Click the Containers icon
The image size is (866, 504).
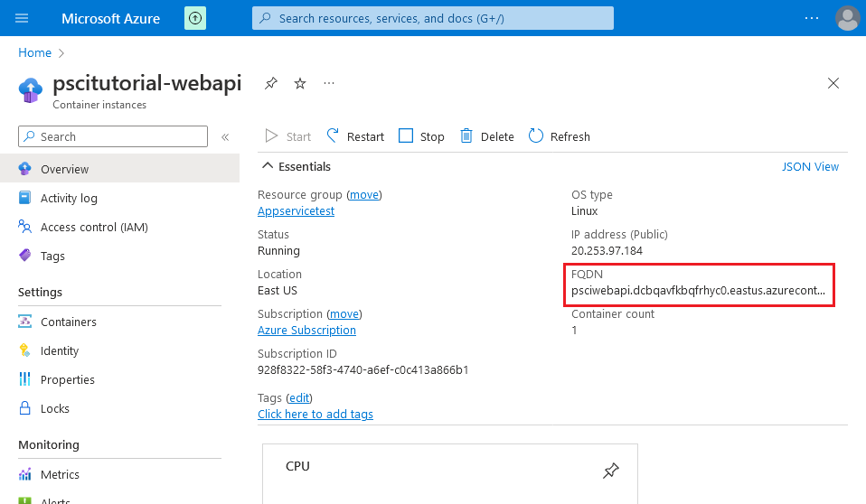24,322
